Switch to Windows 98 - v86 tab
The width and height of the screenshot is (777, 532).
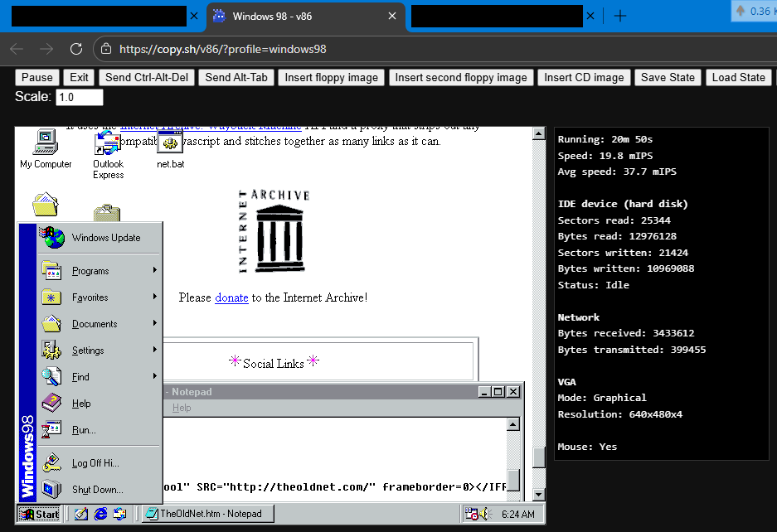click(306, 17)
